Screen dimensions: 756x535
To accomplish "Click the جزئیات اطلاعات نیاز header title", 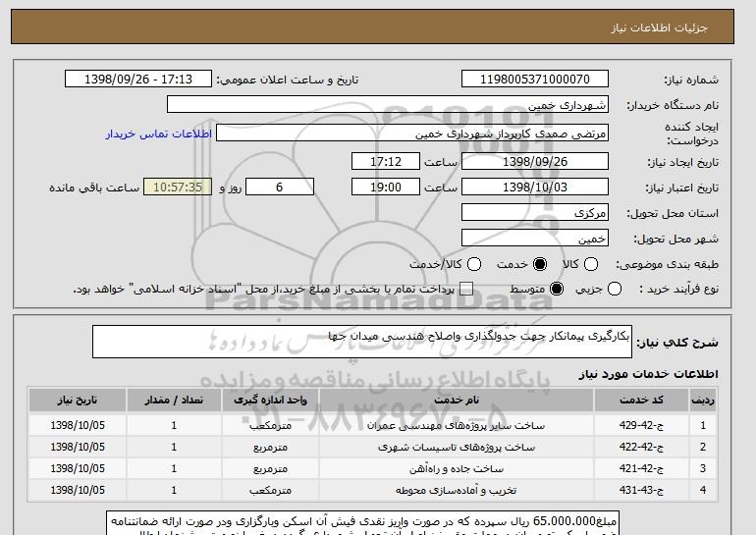I will pyautogui.click(x=659, y=27).
